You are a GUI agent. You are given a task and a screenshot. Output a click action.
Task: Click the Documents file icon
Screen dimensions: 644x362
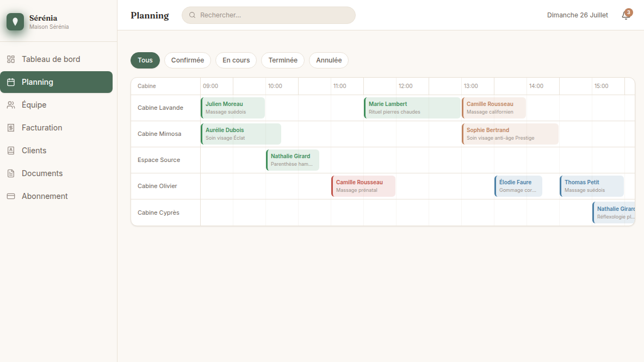tap(11, 173)
